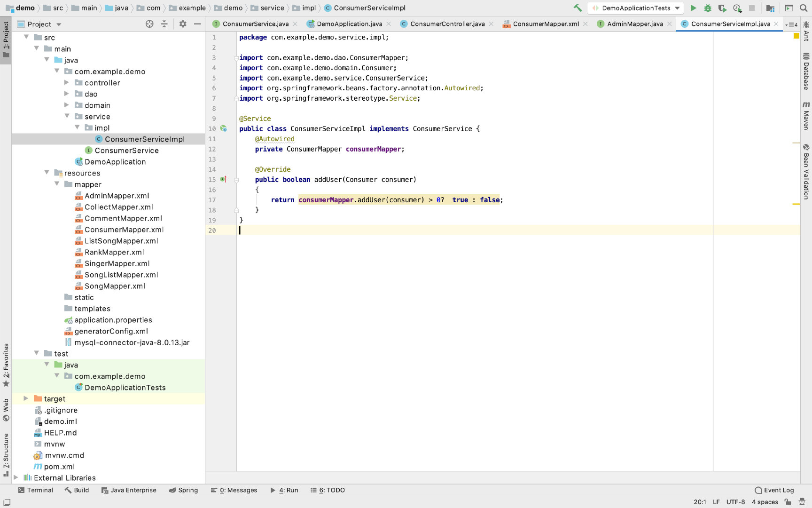Screen dimensions: 812x508
Task: Click the implemented-method gutter icon at line 15
Action: (x=224, y=179)
